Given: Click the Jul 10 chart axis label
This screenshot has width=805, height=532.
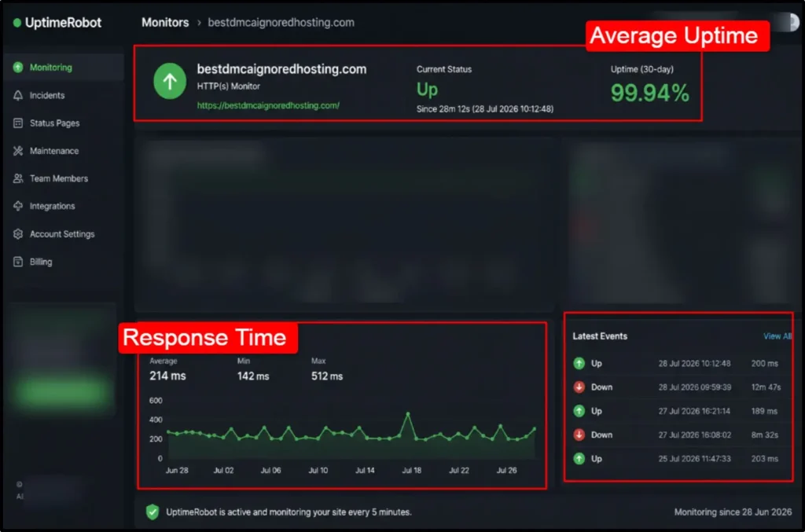Looking at the screenshot, I should 318,471.
